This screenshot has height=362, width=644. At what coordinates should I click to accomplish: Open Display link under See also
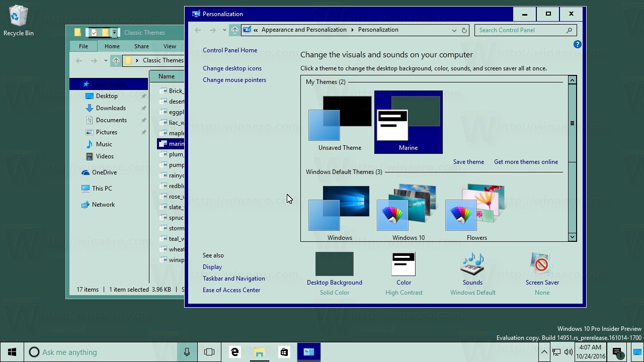tap(212, 267)
